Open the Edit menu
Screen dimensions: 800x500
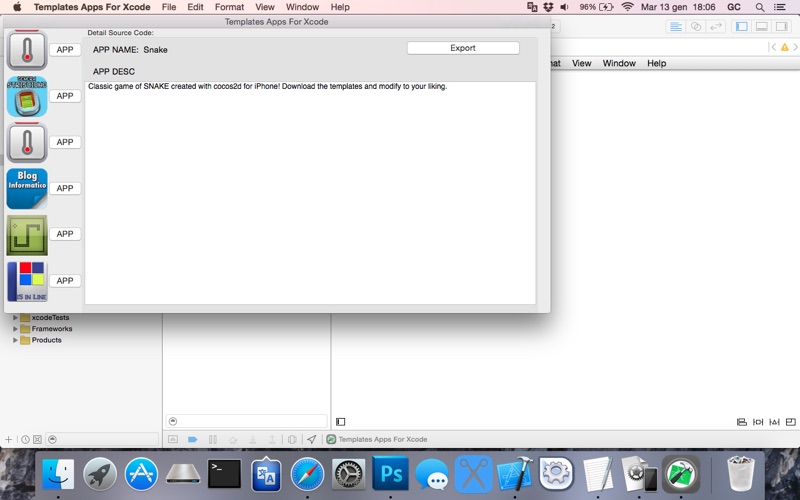[x=195, y=7]
